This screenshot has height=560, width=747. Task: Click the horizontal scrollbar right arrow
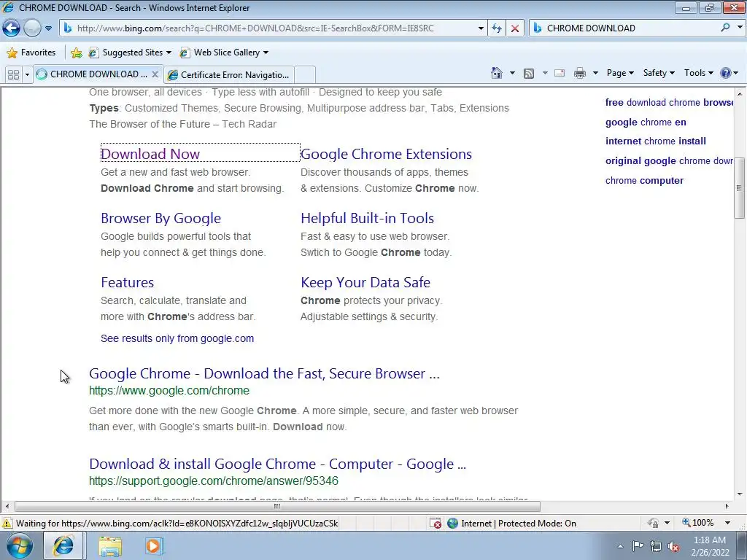coord(727,506)
